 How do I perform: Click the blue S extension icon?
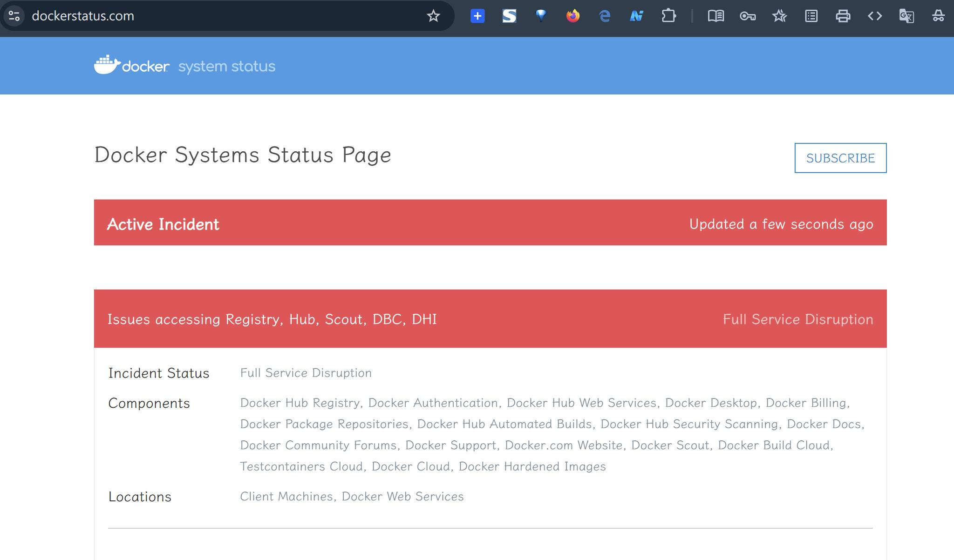click(x=509, y=16)
